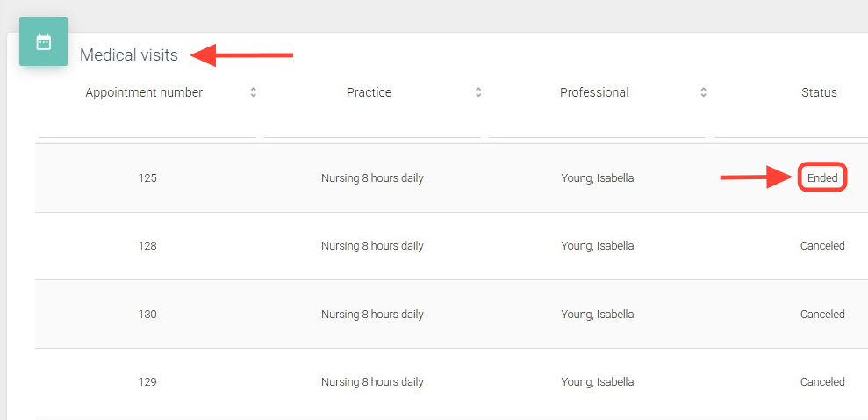The height and width of the screenshot is (420, 868).
Task: Click sort arrows beside Professional header
Action: (703, 92)
